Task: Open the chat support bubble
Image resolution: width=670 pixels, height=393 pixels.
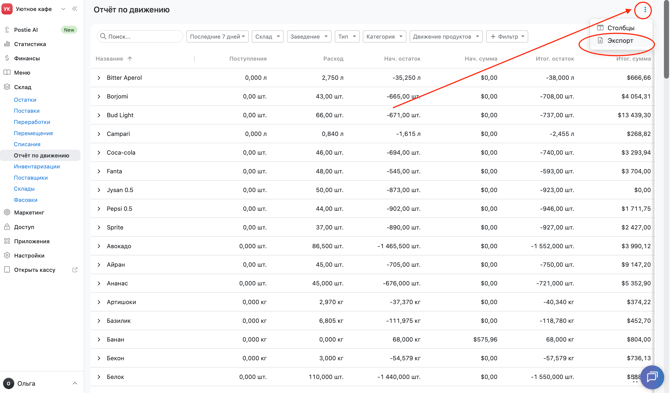Action: pos(652,377)
